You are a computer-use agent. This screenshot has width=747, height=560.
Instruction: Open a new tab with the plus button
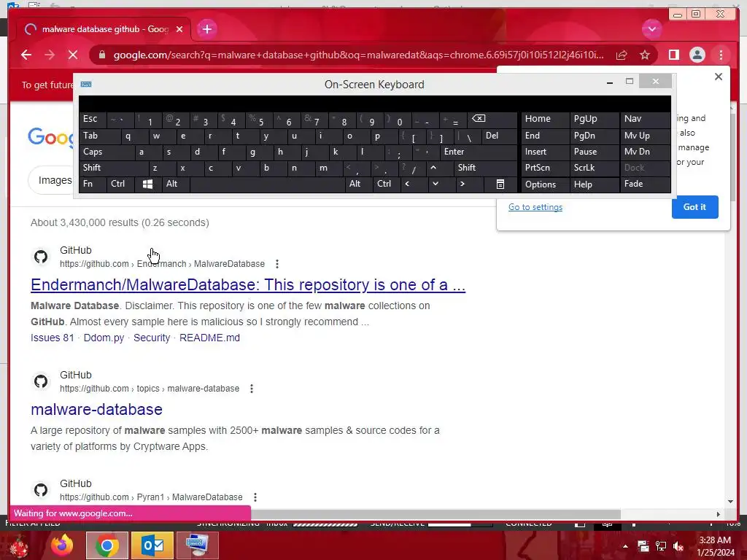(206, 29)
